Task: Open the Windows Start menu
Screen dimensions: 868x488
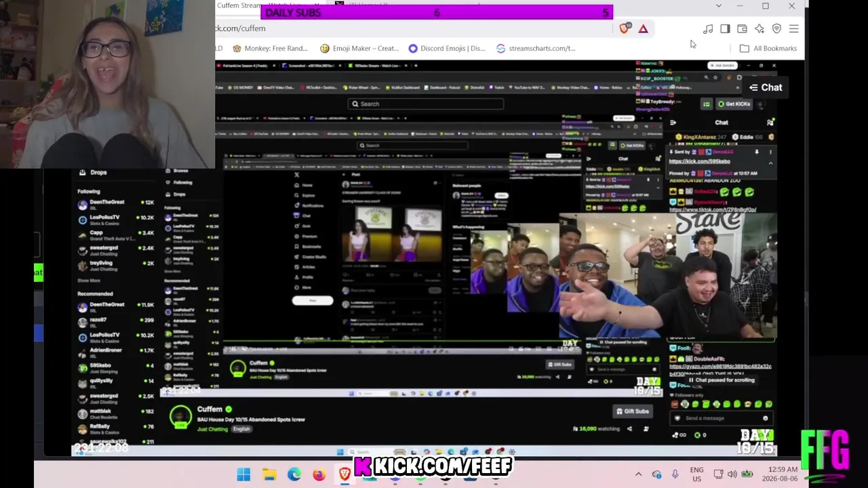Action: [x=243, y=474]
